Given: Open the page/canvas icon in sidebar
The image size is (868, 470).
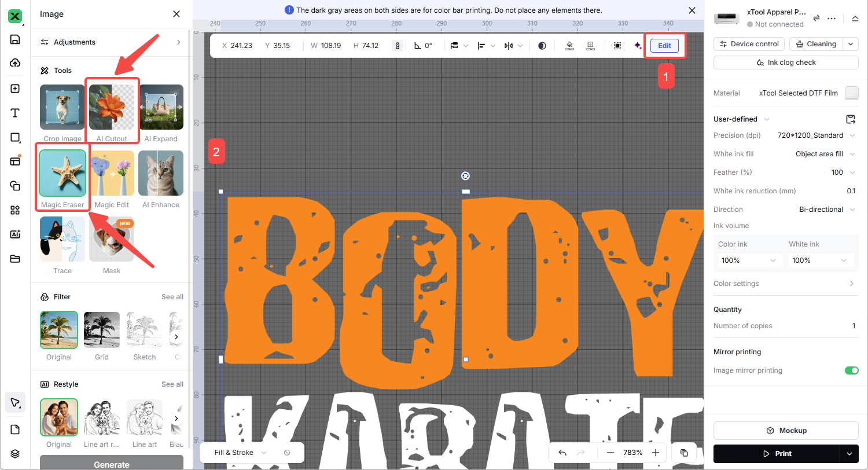Looking at the screenshot, I should point(15,429).
